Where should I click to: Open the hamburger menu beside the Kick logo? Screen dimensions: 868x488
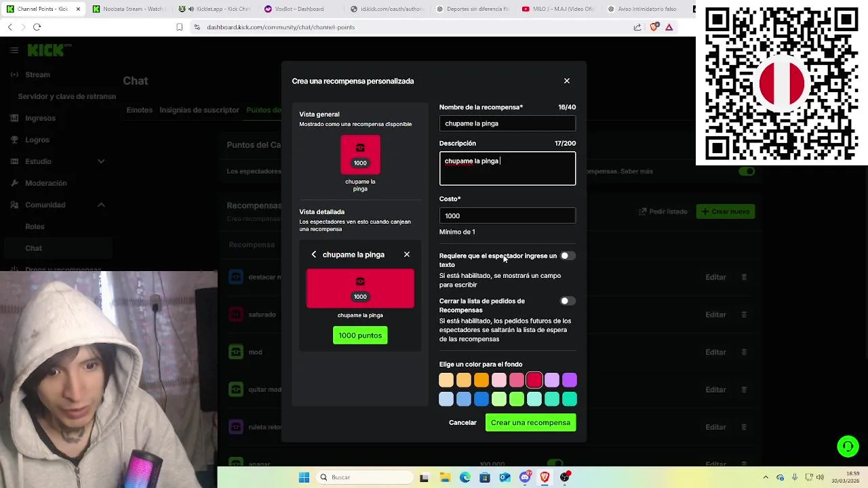14,50
